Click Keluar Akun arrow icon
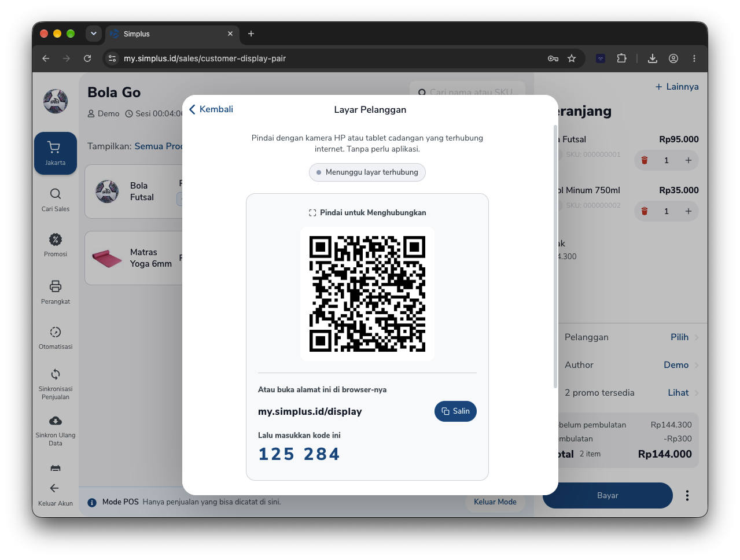740x560 pixels. click(54, 488)
